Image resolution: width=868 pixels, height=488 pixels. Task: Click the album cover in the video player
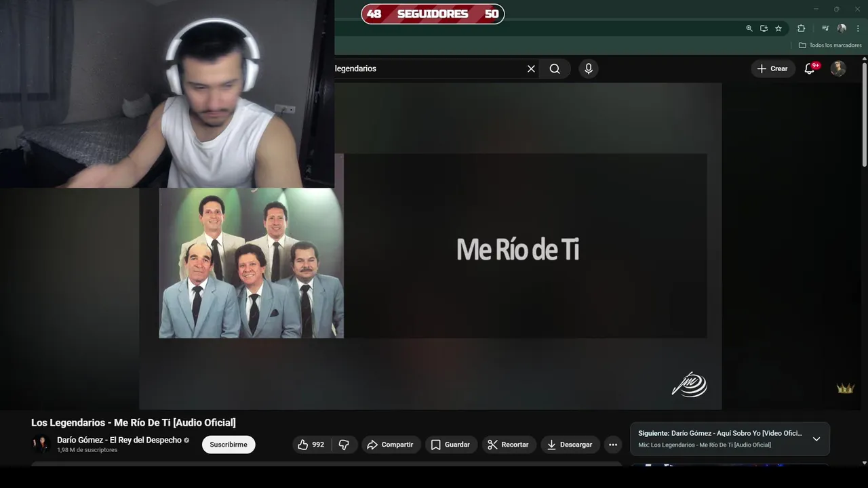251,263
